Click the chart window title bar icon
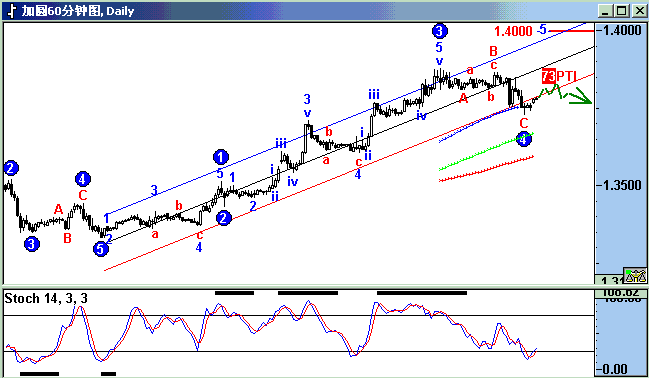Screen dimensions: 649x378 pos(12,11)
